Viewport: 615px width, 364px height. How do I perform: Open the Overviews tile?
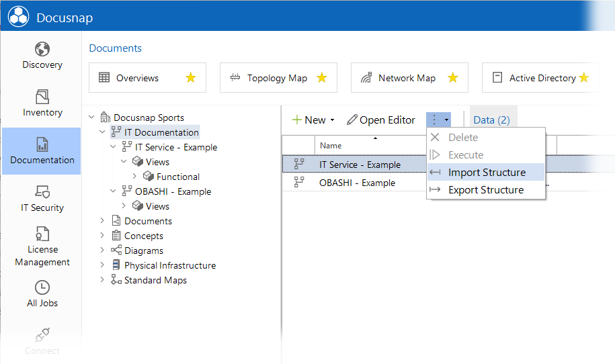(147, 78)
